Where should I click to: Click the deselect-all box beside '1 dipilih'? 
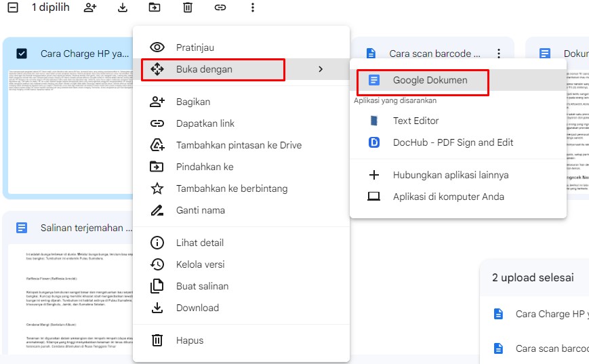pos(13,7)
